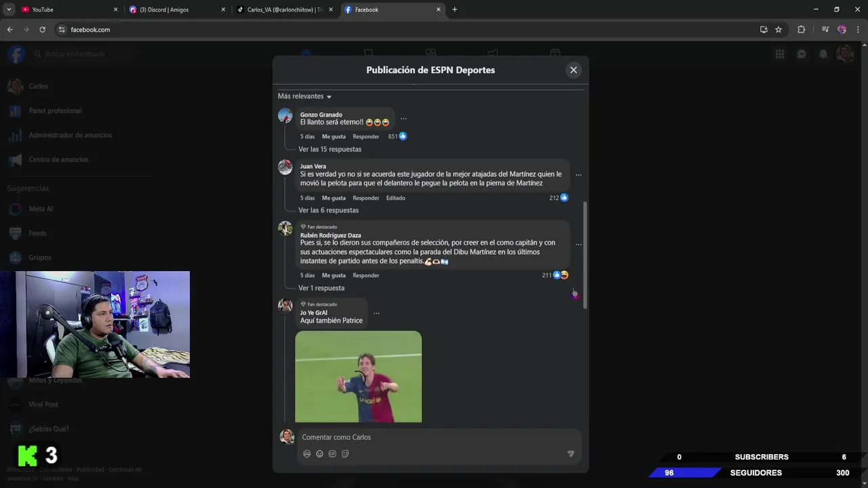
Task: Close the YouTube tab
Action: [115, 9]
